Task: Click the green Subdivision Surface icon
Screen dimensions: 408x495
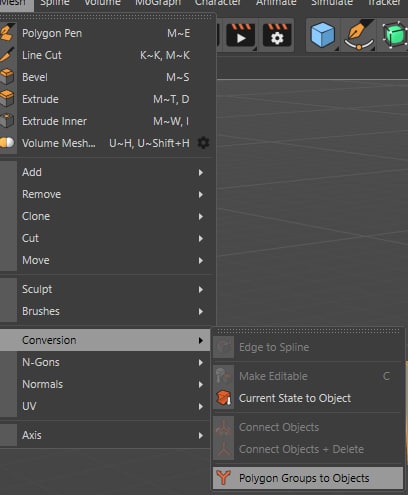Action: click(x=395, y=35)
